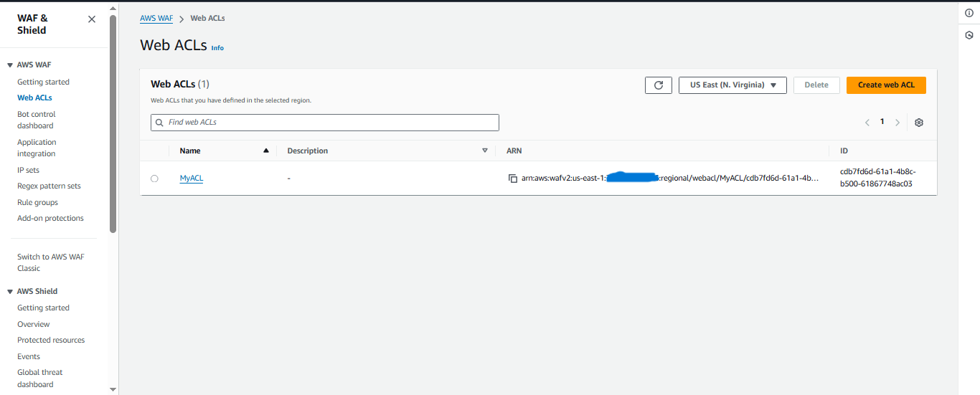
Task: Sort by Name ascending arrow
Action: coord(266,151)
